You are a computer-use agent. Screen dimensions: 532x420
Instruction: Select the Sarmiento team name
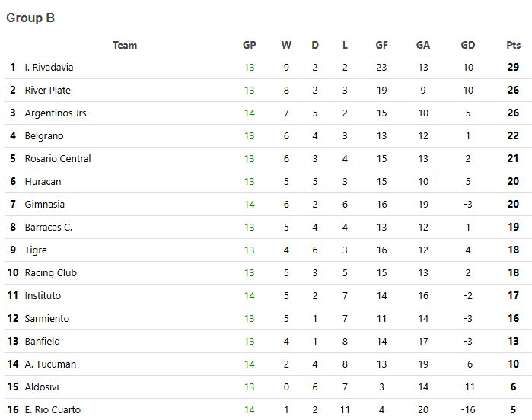pyautogui.click(x=46, y=319)
